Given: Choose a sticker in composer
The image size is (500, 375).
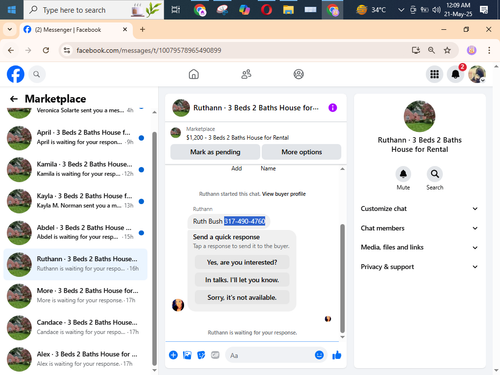Looking at the screenshot, I should click(x=201, y=355).
